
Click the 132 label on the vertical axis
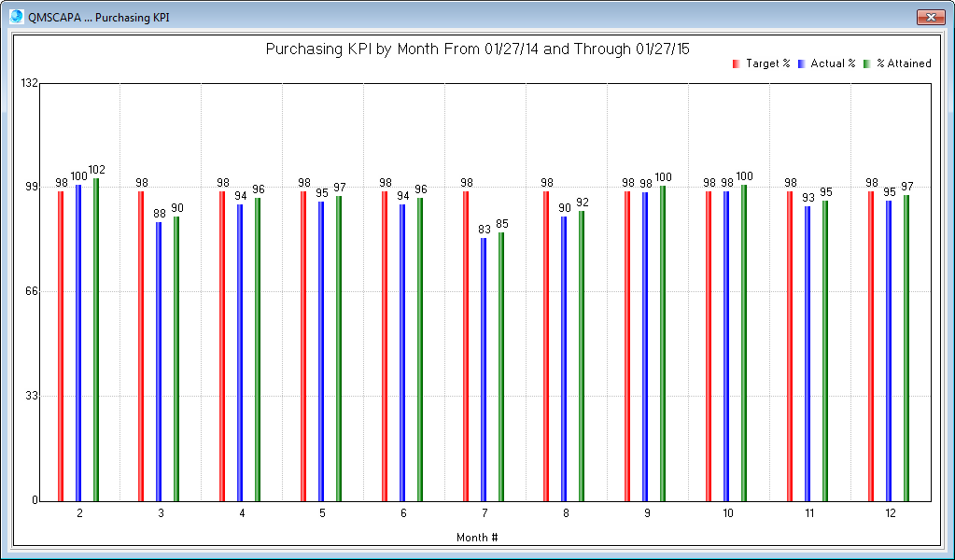click(29, 82)
